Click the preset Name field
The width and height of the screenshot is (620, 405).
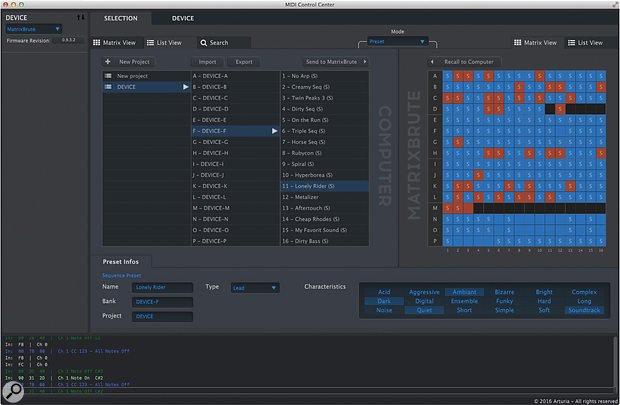point(163,287)
